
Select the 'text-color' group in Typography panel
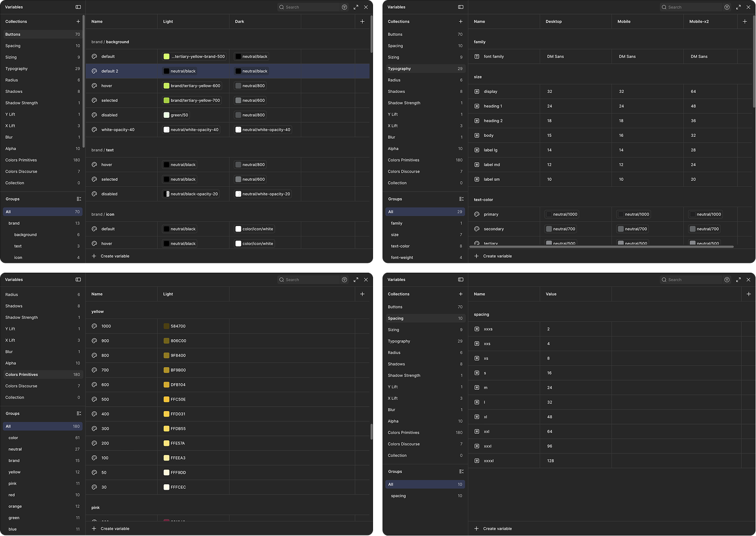pyautogui.click(x=425, y=246)
